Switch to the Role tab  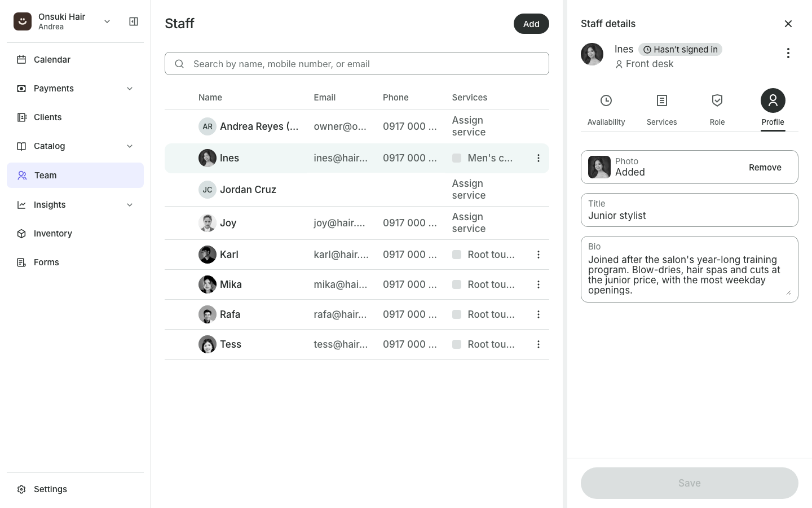click(717, 110)
